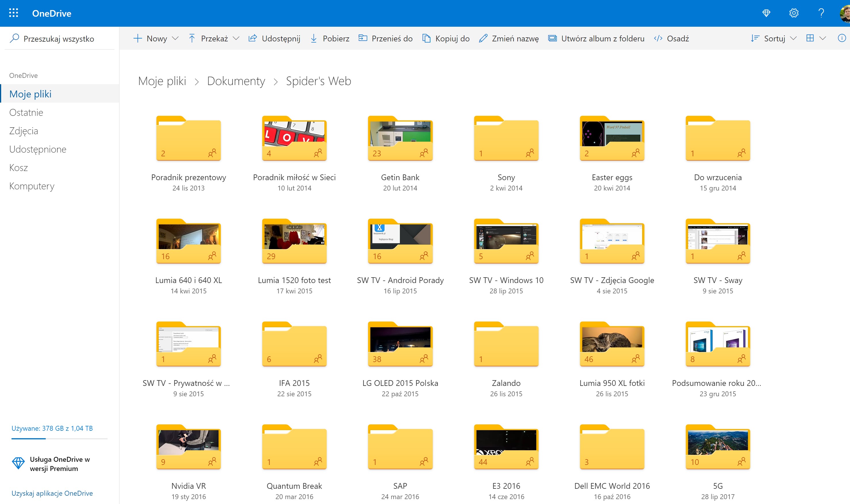The width and height of the screenshot is (850, 504).
Task: Open SW TV - Zdjęcia Google folder
Action: (612, 241)
